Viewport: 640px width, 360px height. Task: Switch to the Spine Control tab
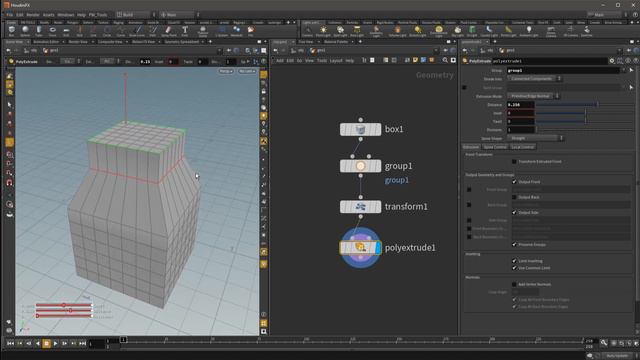click(495, 147)
